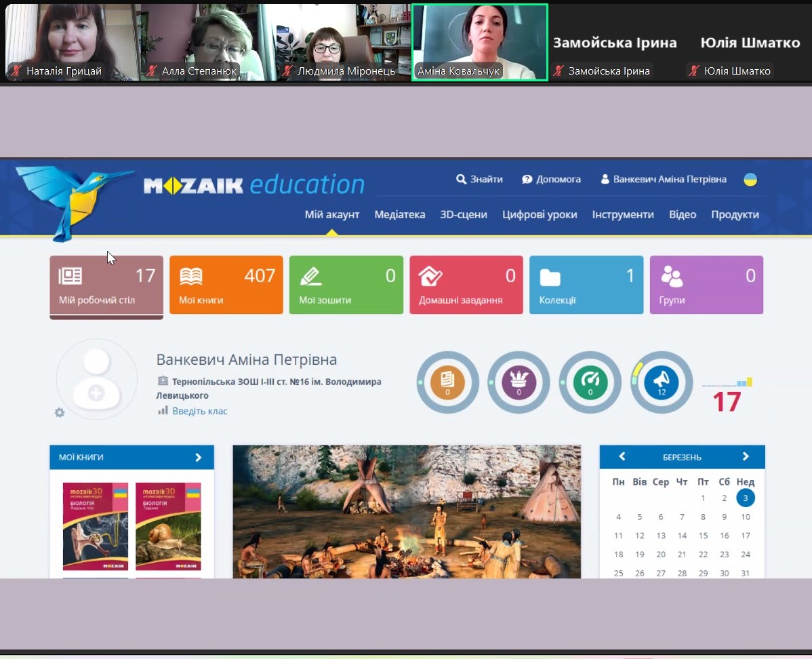The image size is (812, 659).
Task: Open the Медіатека menu
Action: point(400,215)
